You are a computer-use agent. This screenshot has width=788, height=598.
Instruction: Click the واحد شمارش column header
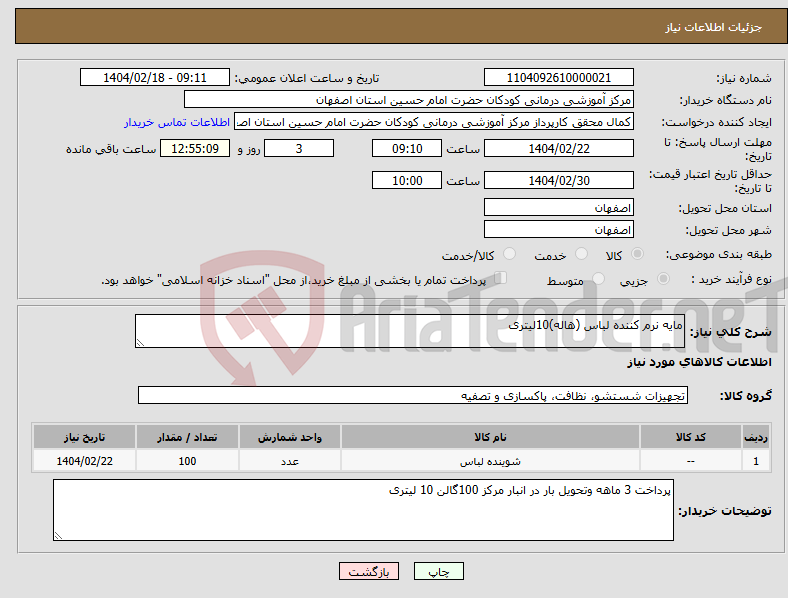(290, 437)
